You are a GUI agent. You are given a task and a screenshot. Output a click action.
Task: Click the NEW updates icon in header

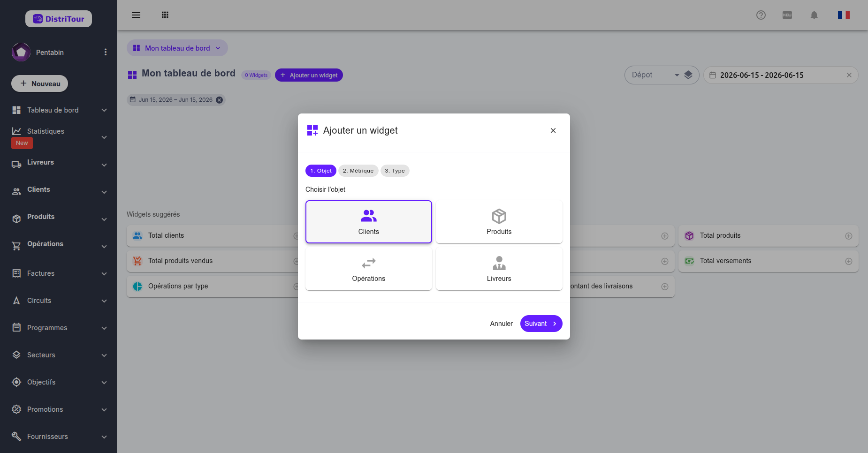click(x=787, y=15)
